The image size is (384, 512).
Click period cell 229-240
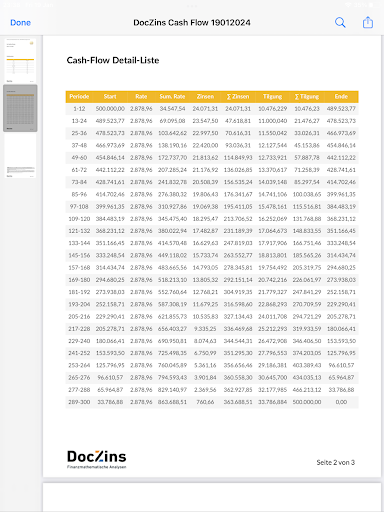click(79, 341)
